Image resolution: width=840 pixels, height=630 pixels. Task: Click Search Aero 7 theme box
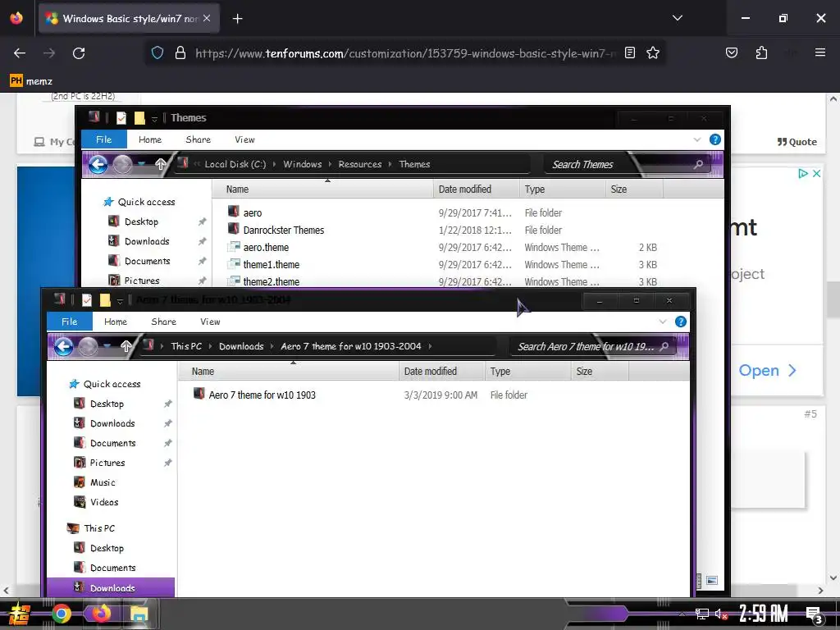coord(592,347)
